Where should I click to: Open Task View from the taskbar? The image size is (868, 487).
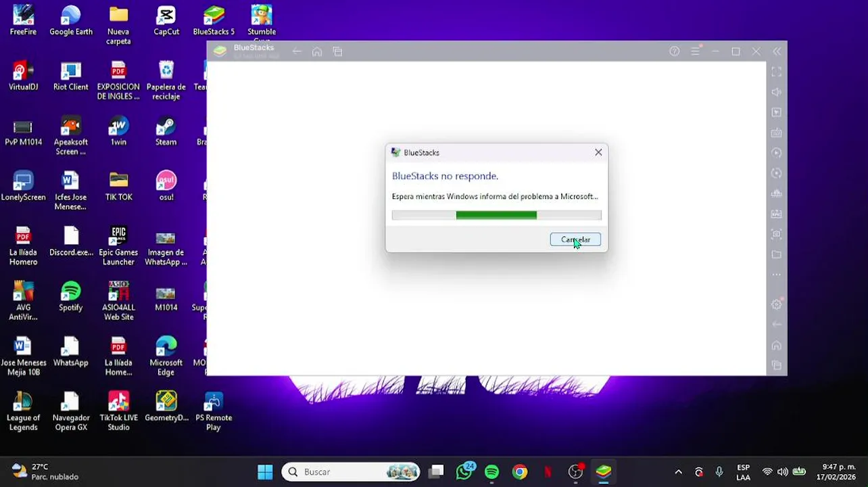436,471
